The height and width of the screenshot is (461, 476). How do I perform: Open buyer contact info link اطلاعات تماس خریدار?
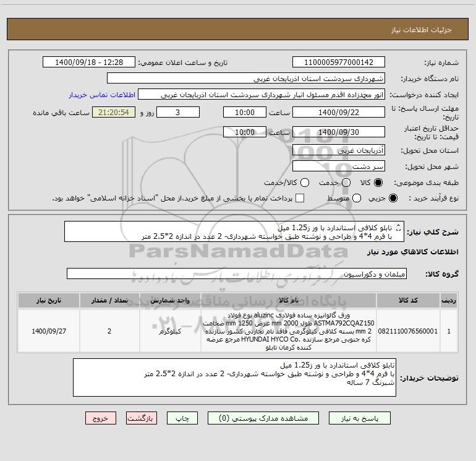pyautogui.click(x=102, y=95)
